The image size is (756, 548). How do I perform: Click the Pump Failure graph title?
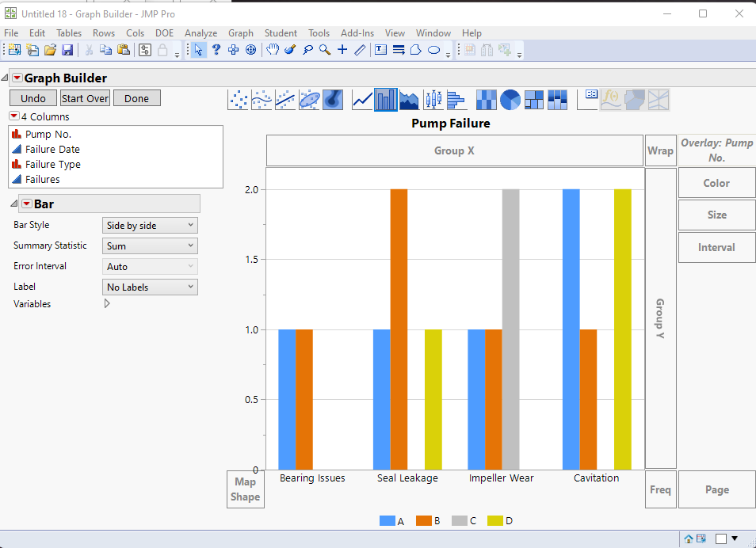pos(451,124)
